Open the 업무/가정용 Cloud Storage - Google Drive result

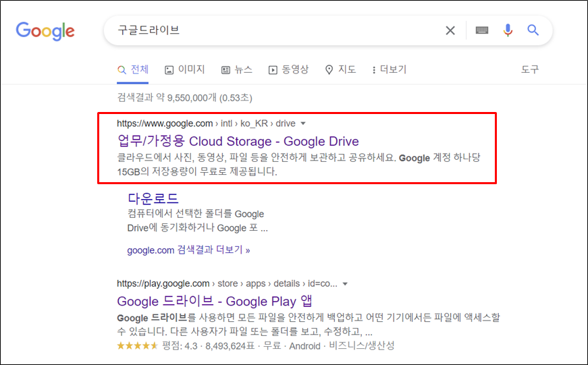238,141
